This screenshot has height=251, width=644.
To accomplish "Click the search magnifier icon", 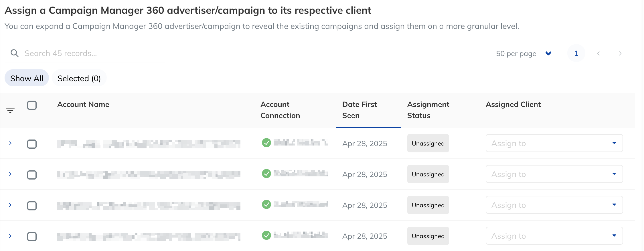I will click(x=14, y=53).
